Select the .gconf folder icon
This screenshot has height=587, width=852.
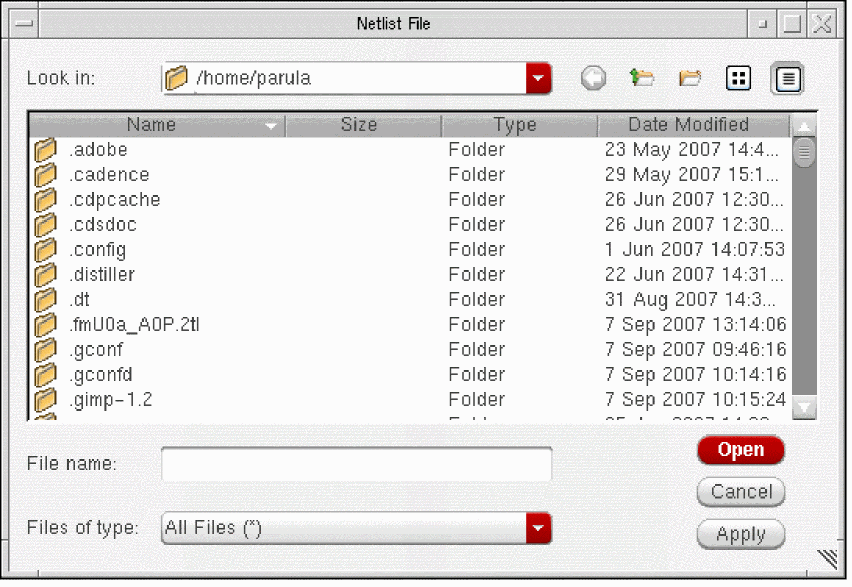pos(46,349)
